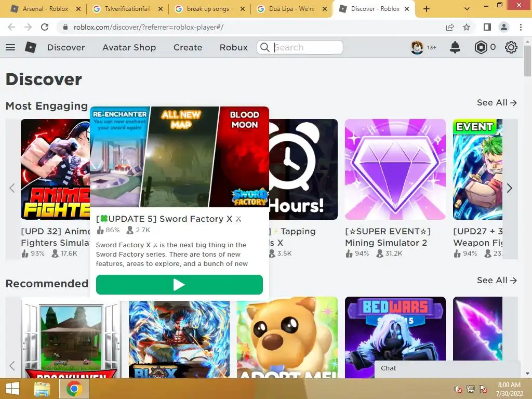Click the taskbar clock and date

pyautogui.click(x=509, y=389)
